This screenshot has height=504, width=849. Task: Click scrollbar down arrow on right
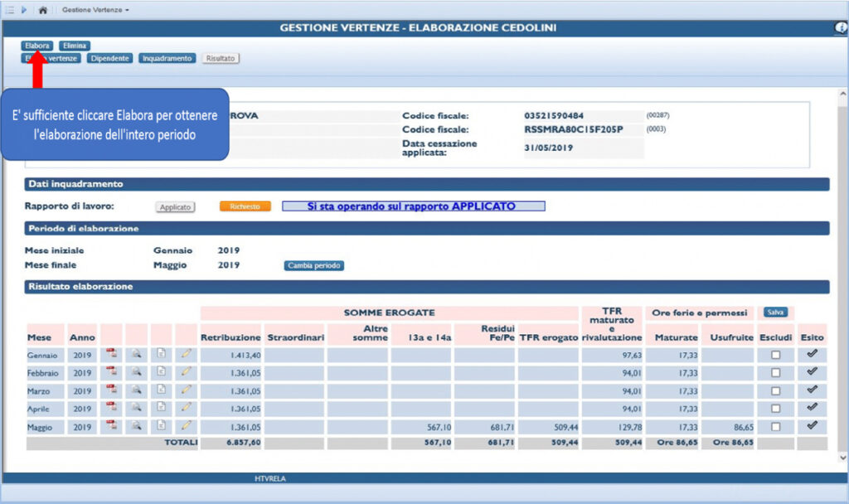(842, 458)
